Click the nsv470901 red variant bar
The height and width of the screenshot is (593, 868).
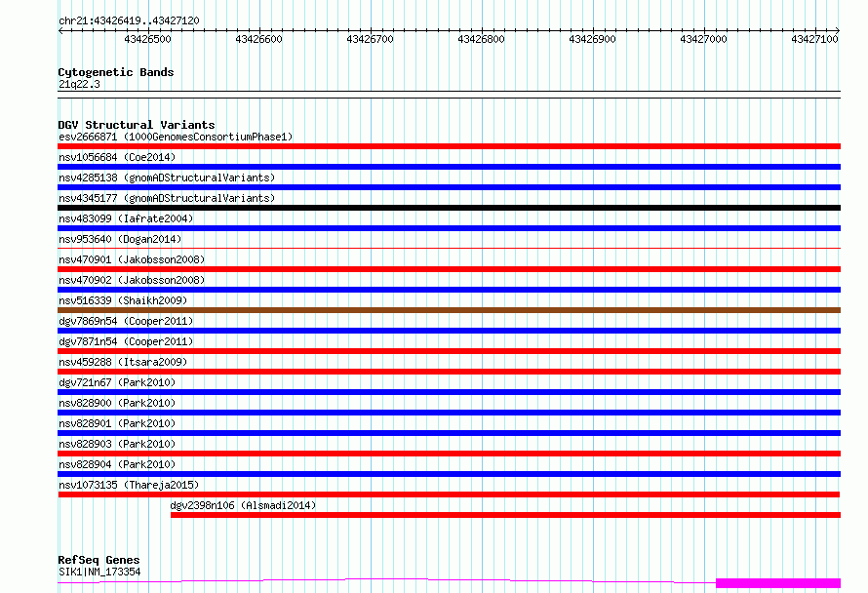[449, 269]
